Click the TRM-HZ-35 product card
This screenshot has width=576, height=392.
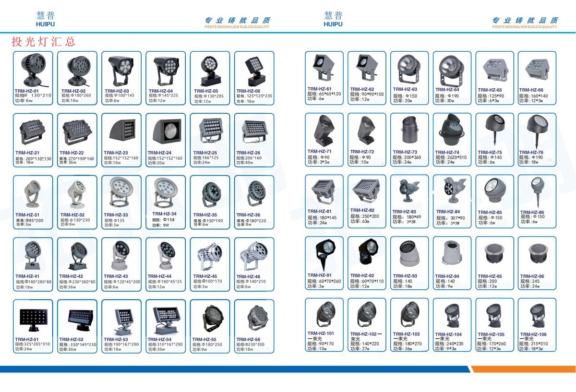(x=210, y=202)
